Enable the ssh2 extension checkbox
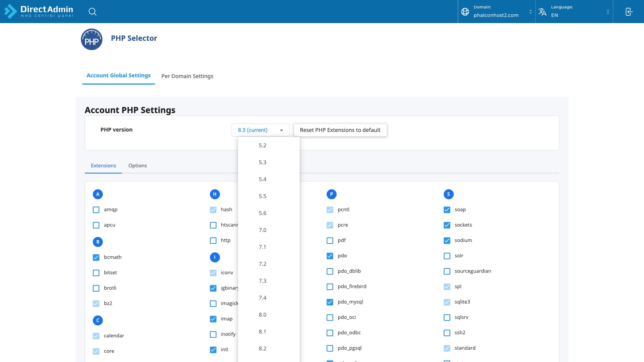 point(447,333)
